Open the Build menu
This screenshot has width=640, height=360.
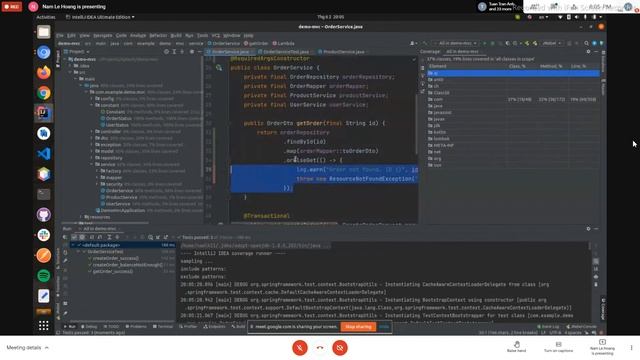(176, 36)
